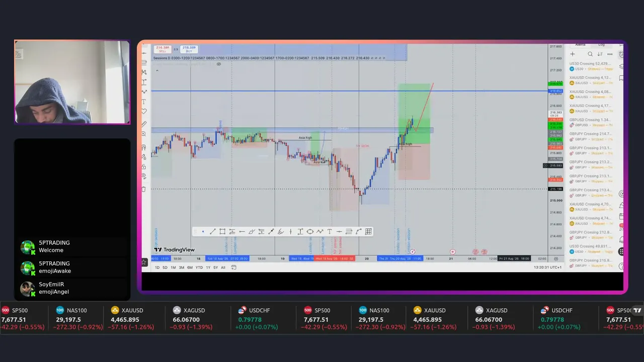The width and height of the screenshot is (644, 362).
Task: Set chart range to 3M
Action: 182,267
